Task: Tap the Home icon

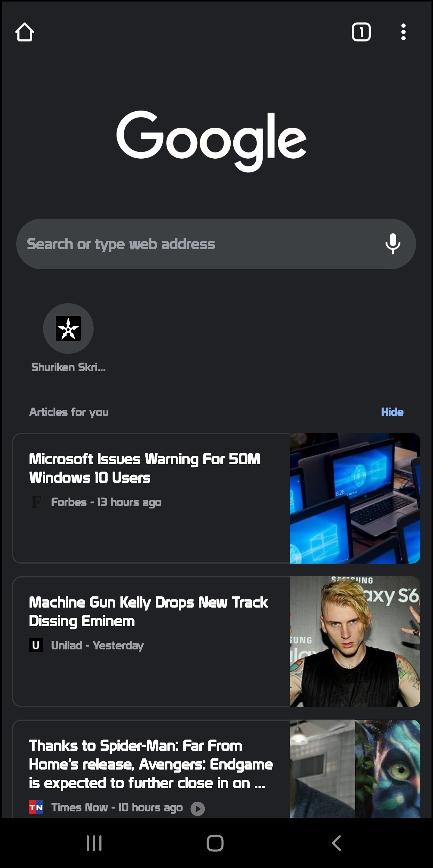Action: [25, 32]
